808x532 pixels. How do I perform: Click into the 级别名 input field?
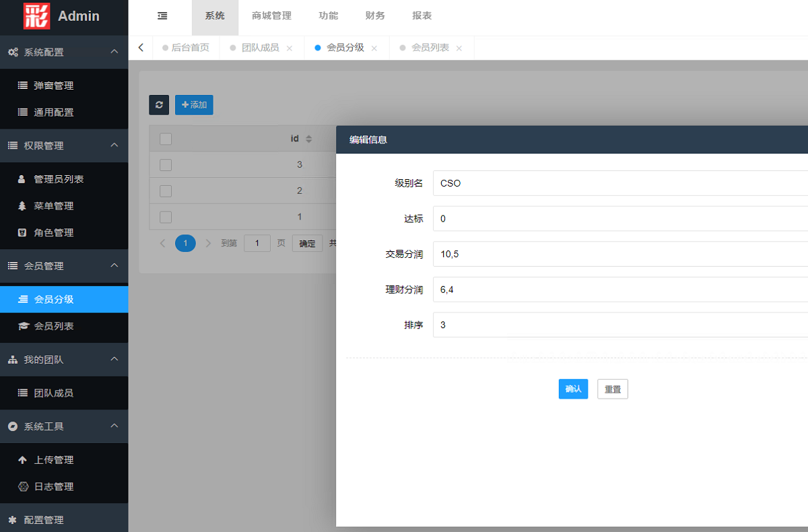pos(619,183)
